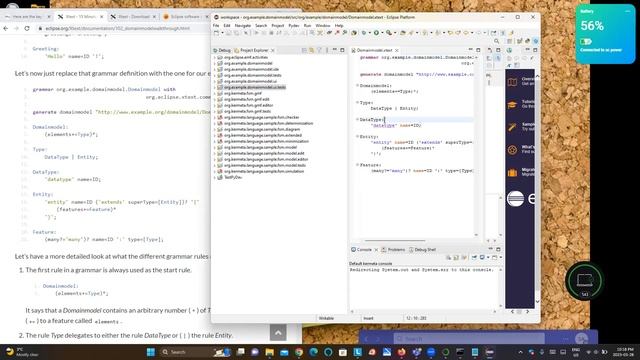Click the green Run launch icon
This screenshot has width=640, height=360.
tap(376, 33)
